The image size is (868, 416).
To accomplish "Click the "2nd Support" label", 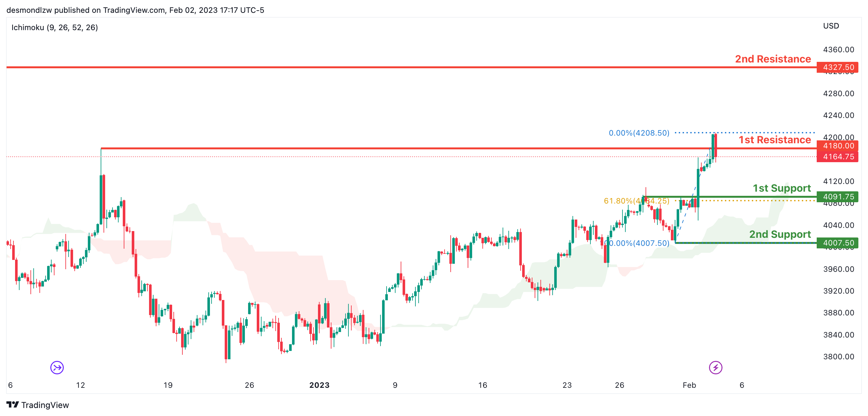I will (x=780, y=234).
